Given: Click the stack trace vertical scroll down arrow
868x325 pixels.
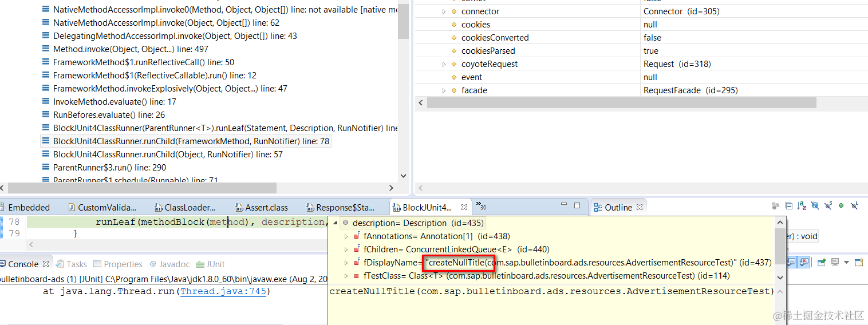Looking at the screenshot, I should pos(403,176).
